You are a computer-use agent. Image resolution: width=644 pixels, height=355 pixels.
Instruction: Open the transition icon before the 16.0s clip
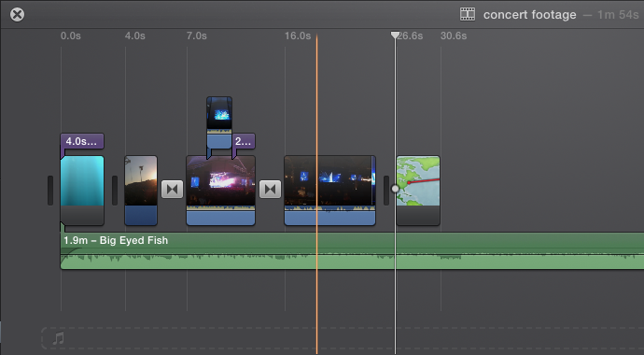(x=271, y=190)
